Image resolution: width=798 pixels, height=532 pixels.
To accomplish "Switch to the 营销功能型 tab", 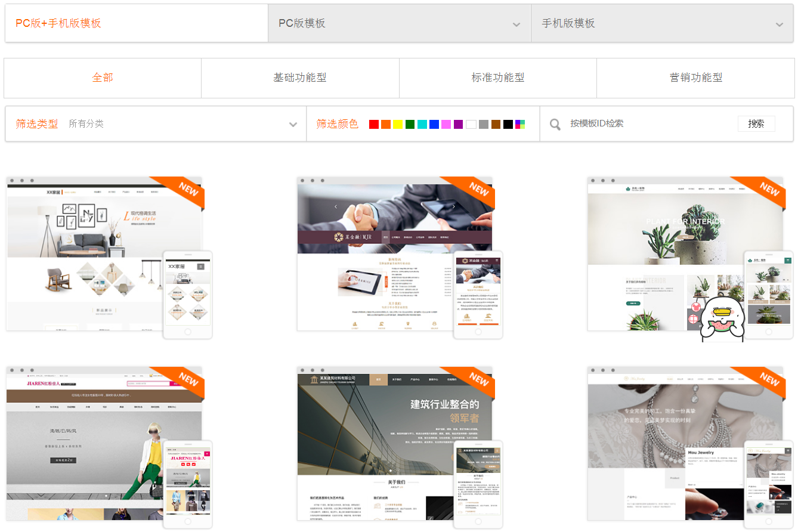I will [x=695, y=78].
